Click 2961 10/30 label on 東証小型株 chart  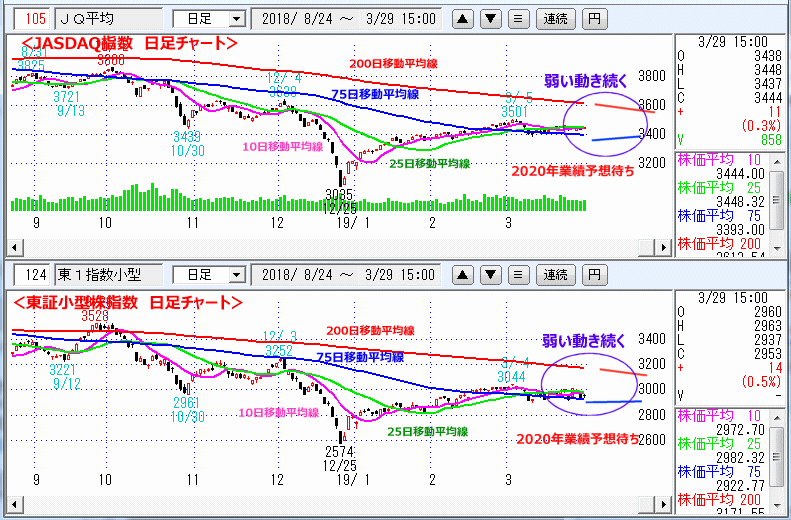[187, 410]
